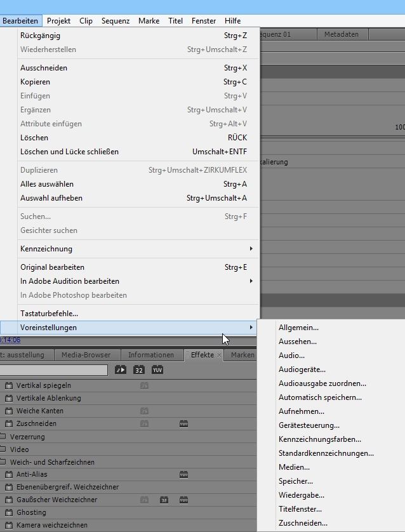405x532 pixels.
Task: Open the Kennzeichnung submenu
Action: (x=138, y=249)
